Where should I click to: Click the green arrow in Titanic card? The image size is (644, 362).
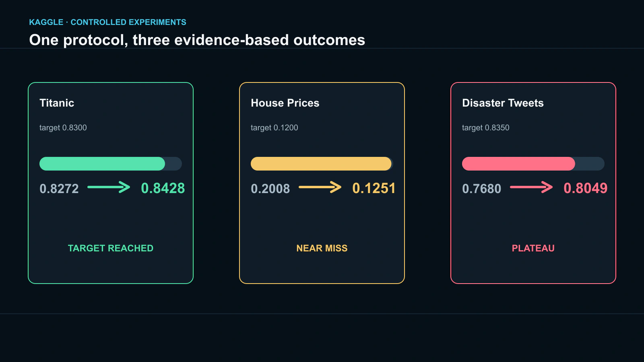point(109,187)
